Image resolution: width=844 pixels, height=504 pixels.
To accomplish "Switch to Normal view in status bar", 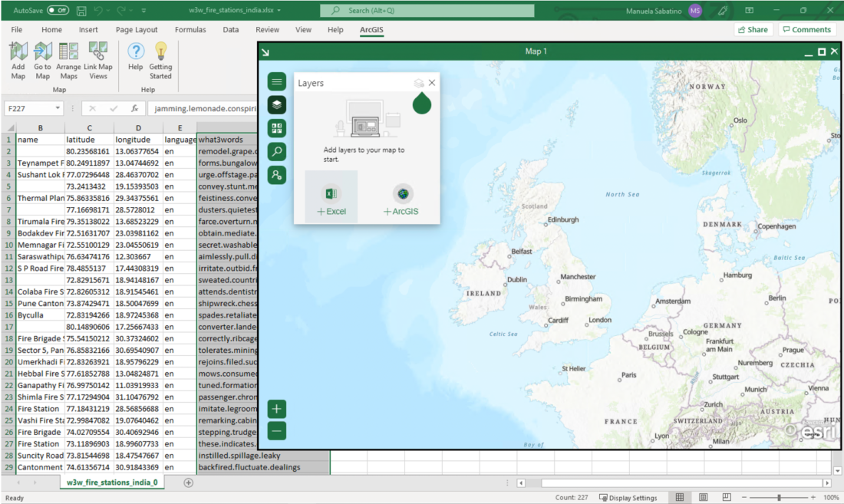I will click(x=680, y=498).
